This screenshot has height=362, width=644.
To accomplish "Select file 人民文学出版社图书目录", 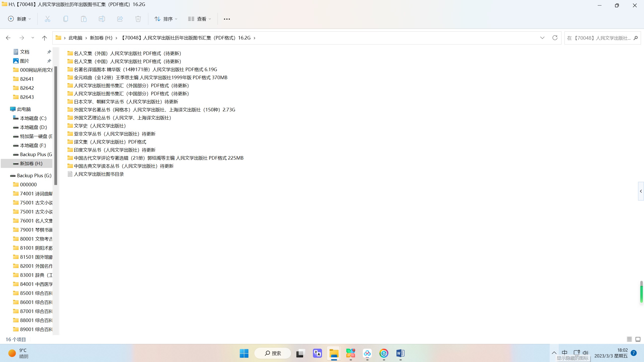I will (96, 174).
